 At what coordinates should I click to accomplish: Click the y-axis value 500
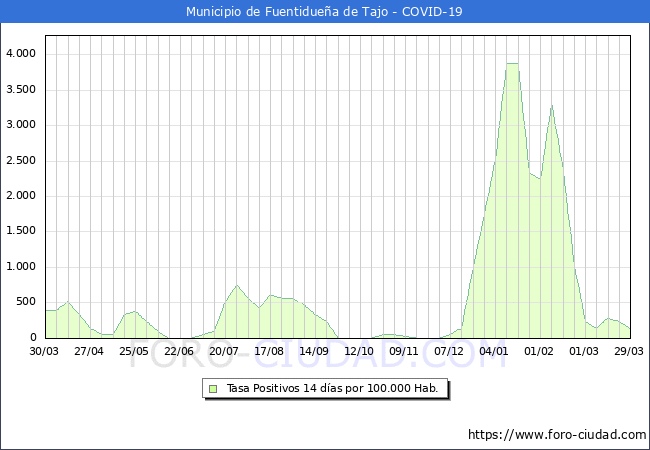26,302
